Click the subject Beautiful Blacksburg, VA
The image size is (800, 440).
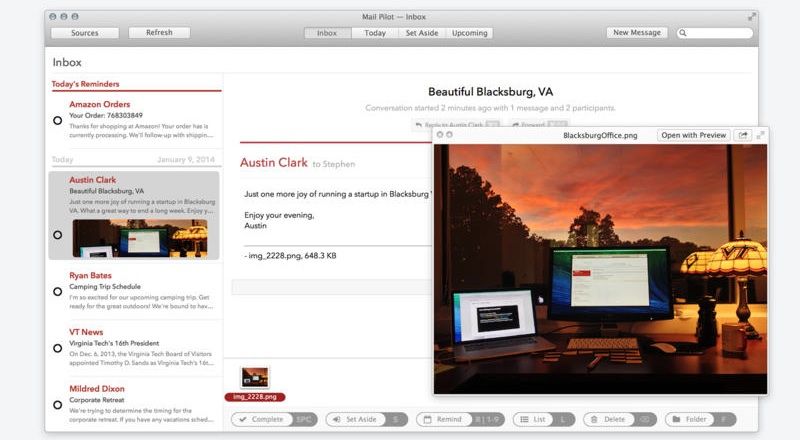[x=490, y=92]
